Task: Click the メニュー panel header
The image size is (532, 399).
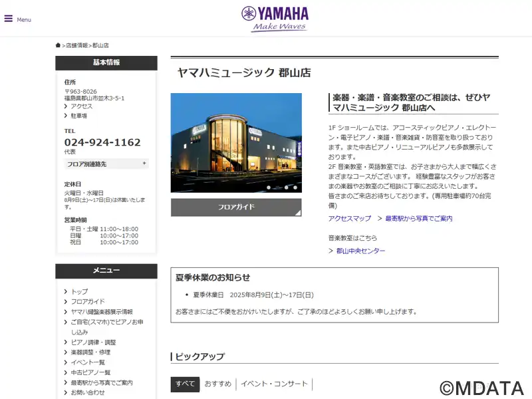Action: click(106, 271)
